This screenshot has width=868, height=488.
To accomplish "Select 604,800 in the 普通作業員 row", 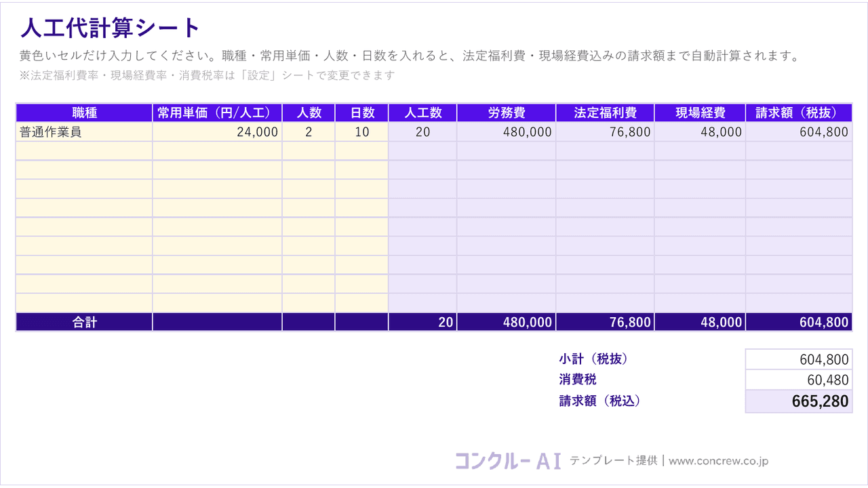I will tap(799, 132).
